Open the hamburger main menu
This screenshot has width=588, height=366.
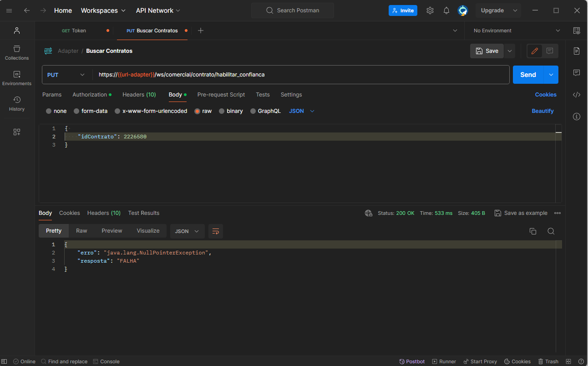[9, 10]
